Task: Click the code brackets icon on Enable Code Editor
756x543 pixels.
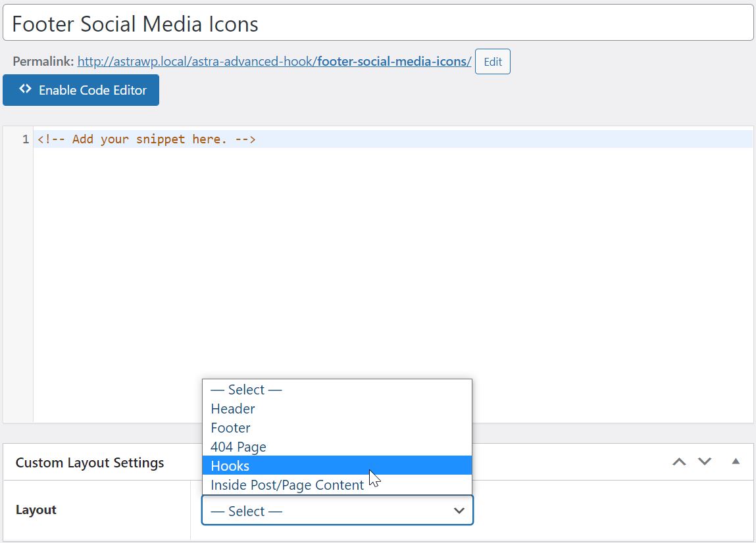Action: tap(25, 89)
